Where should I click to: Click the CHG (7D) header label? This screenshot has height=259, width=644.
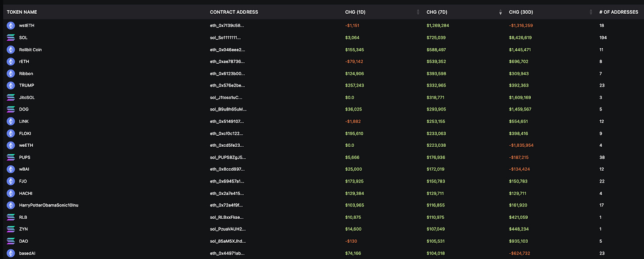point(437,12)
